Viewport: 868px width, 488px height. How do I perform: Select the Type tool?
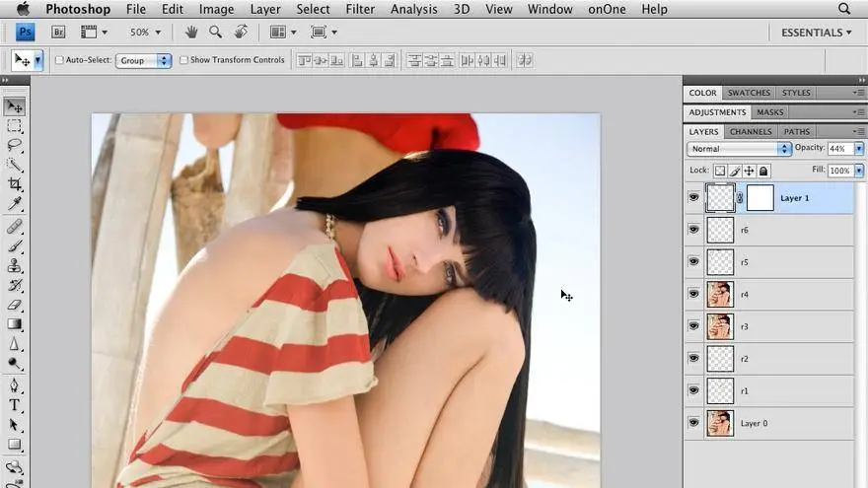coord(15,404)
